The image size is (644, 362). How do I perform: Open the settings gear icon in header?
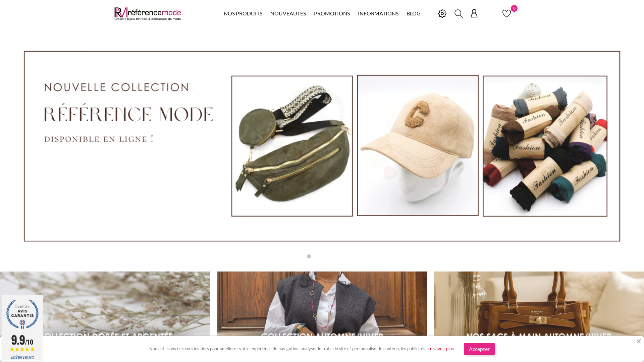[442, 13]
